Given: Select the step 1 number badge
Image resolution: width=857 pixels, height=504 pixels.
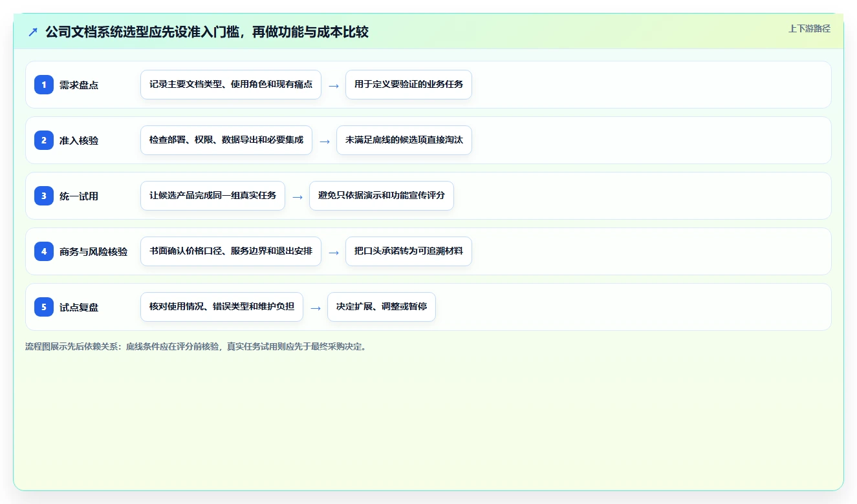Looking at the screenshot, I should [x=44, y=85].
